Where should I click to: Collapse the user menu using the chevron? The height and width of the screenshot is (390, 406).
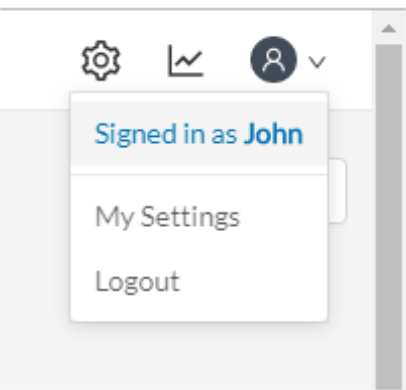coord(317,62)
